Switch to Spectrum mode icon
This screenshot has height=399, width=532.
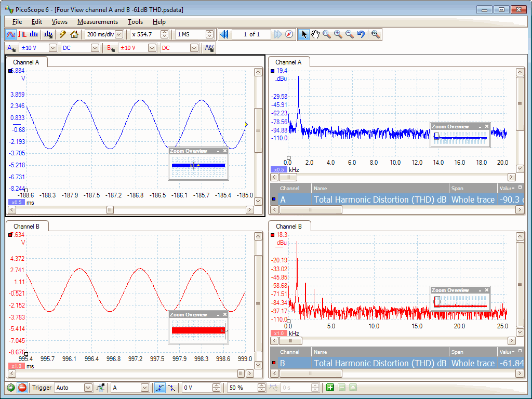pos(34,34)
